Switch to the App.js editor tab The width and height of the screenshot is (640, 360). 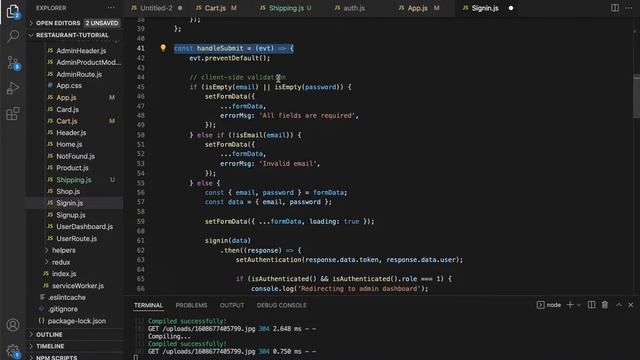click(x=419, y=8)
